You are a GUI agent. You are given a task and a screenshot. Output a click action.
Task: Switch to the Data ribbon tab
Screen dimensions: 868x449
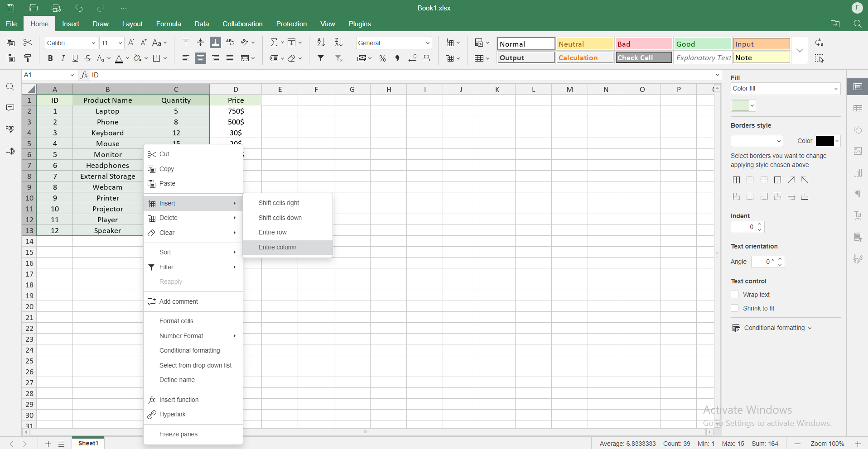point(202,24)
